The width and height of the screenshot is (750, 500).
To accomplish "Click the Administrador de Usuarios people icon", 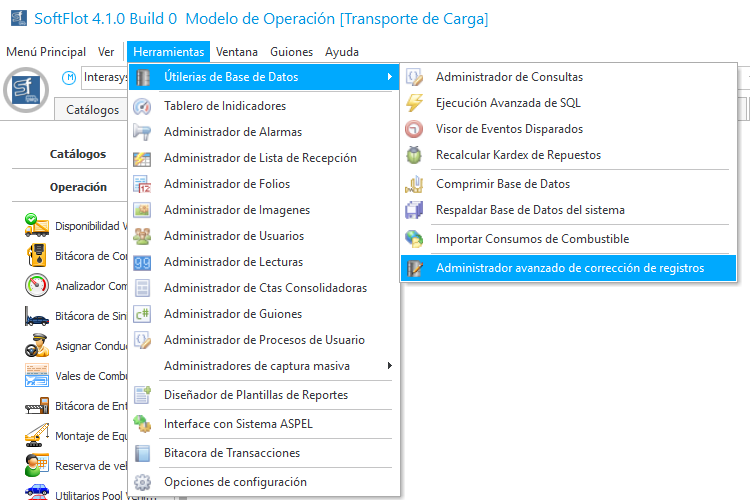I will (x=142, y=236).
